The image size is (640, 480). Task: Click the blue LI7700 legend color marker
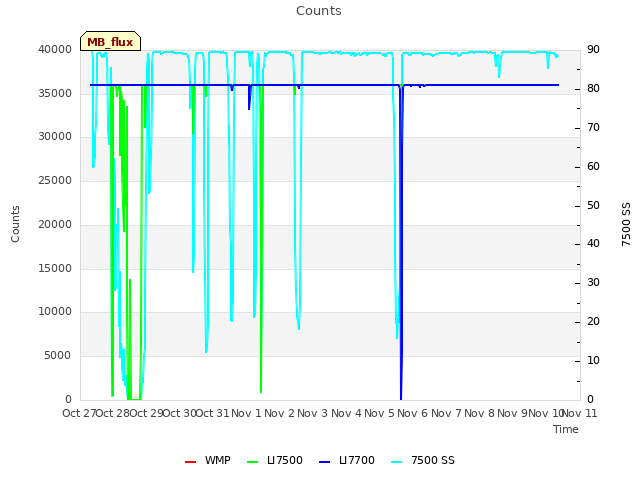[324, 462]
